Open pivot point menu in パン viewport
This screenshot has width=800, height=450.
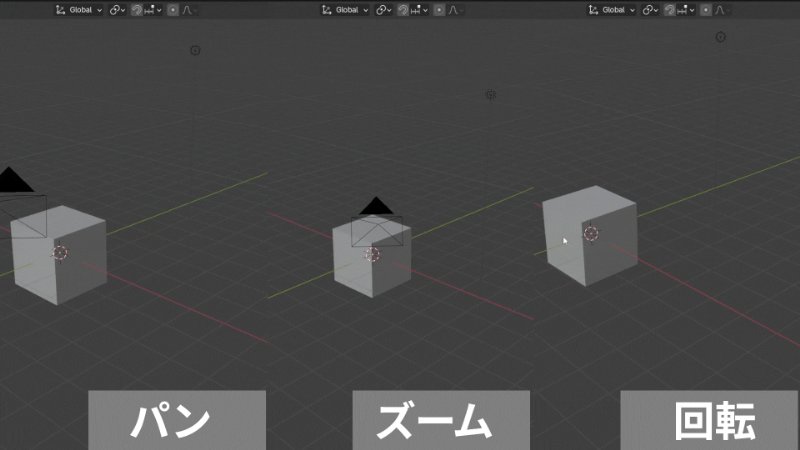(x=117, y=10)
